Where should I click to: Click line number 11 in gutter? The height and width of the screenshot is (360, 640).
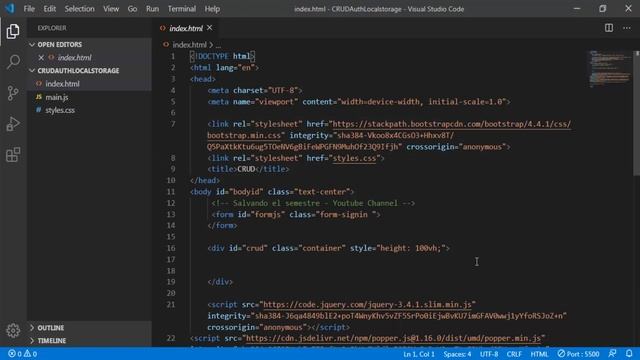171,192
